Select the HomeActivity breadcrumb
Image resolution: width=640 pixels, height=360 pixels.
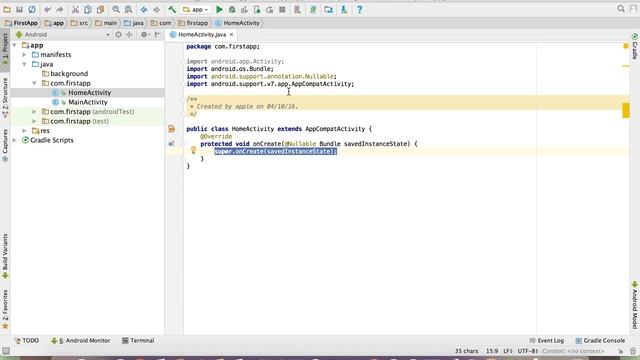tap(237, 23)
